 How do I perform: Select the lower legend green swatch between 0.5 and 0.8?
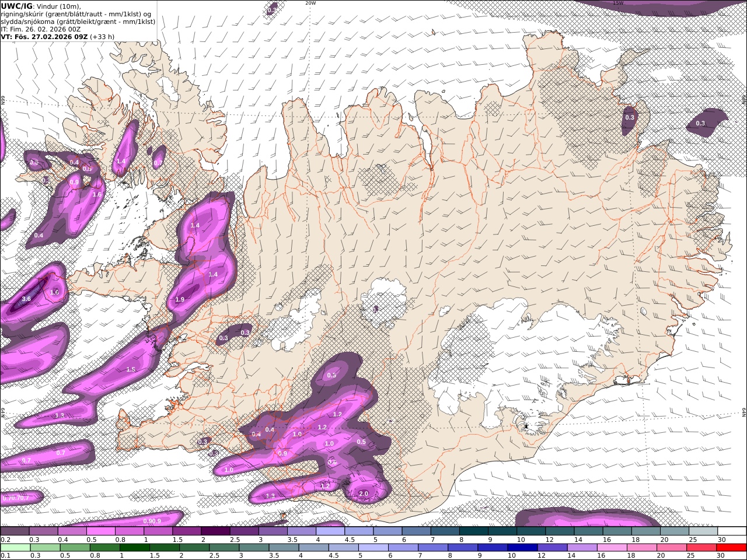coord(75,547)
